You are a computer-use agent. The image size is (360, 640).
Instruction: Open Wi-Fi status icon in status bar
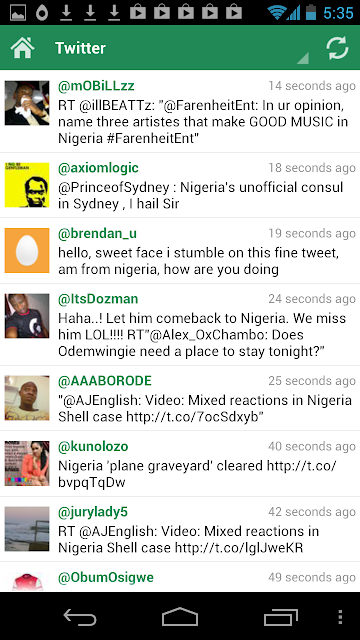pyautogui.click(x=277, y=13)
